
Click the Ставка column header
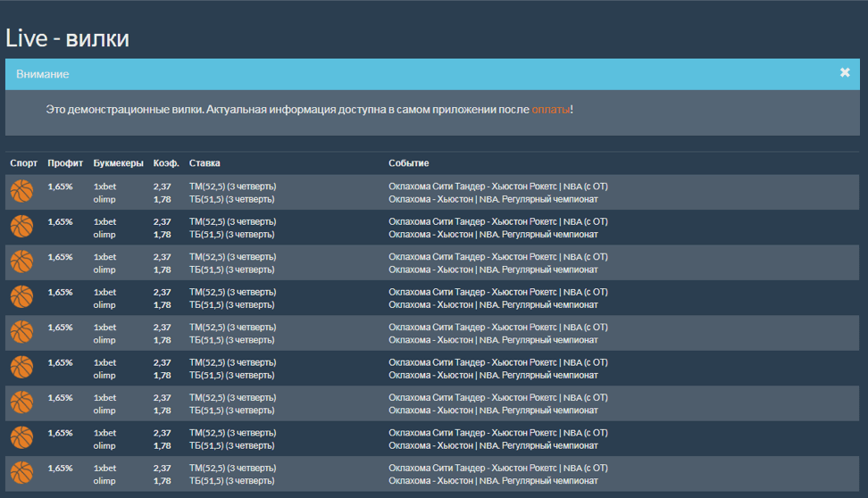pos(204,163)
